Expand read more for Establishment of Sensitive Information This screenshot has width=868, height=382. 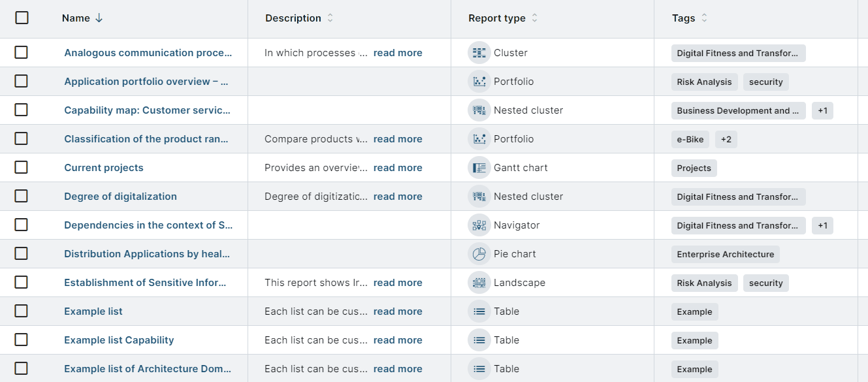coord(398,283)
